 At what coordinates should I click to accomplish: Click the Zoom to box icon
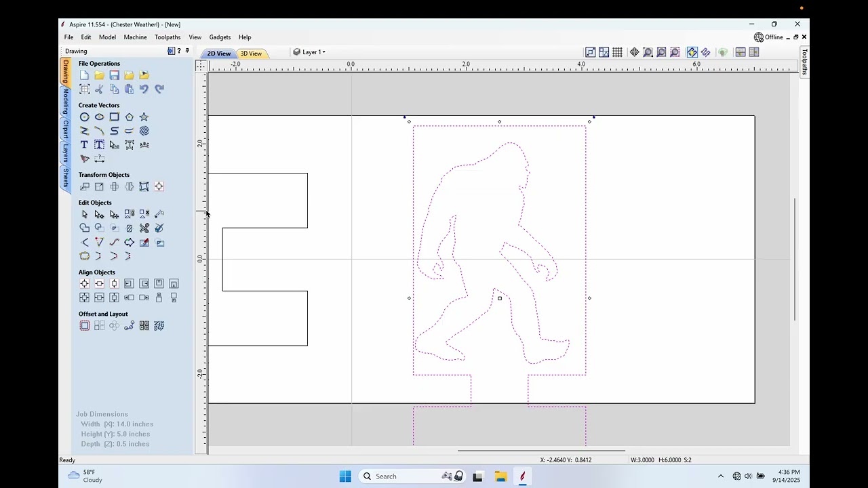648,52
